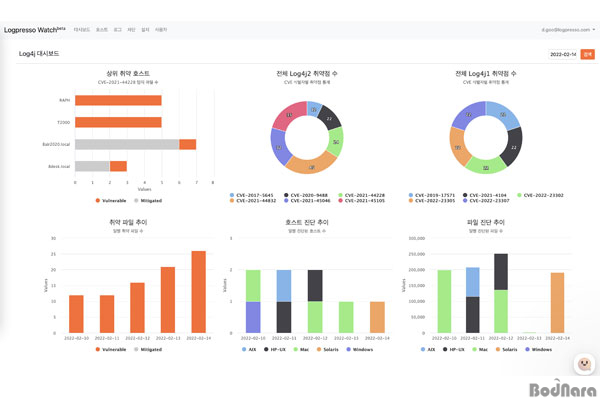Select green segment in Log4j2 donut
The width and height of the screenshot is (600, 400).
336,142
